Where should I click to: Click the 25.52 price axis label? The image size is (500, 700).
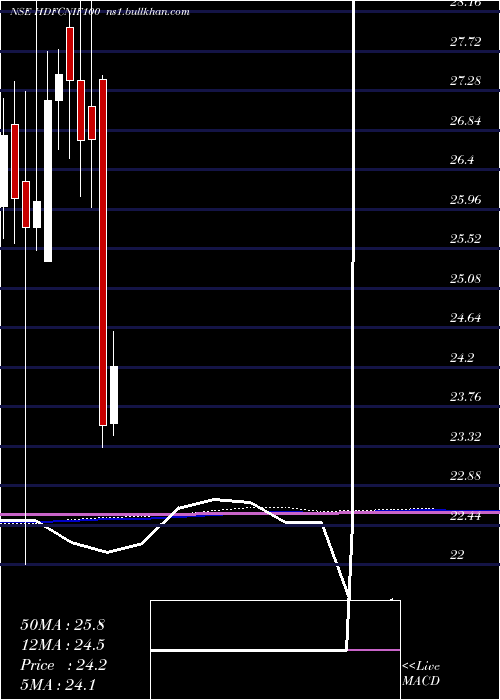[x=466, y=239]
